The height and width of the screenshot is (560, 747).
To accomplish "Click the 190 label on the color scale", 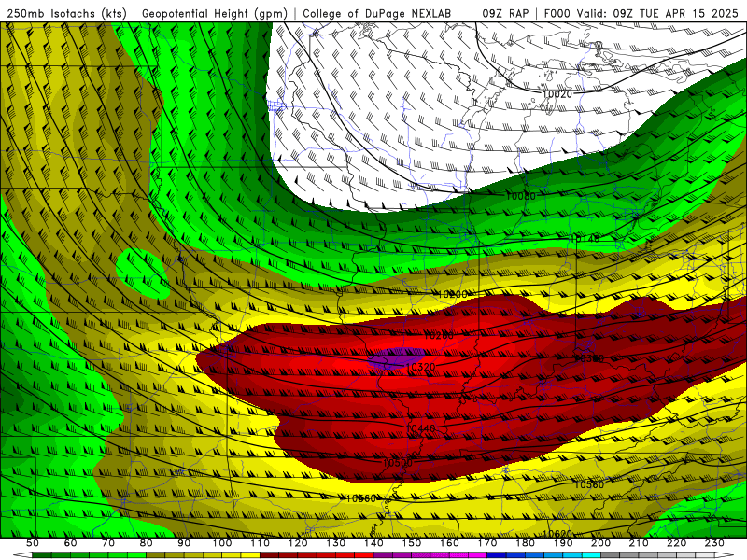I will pos(563,543).
